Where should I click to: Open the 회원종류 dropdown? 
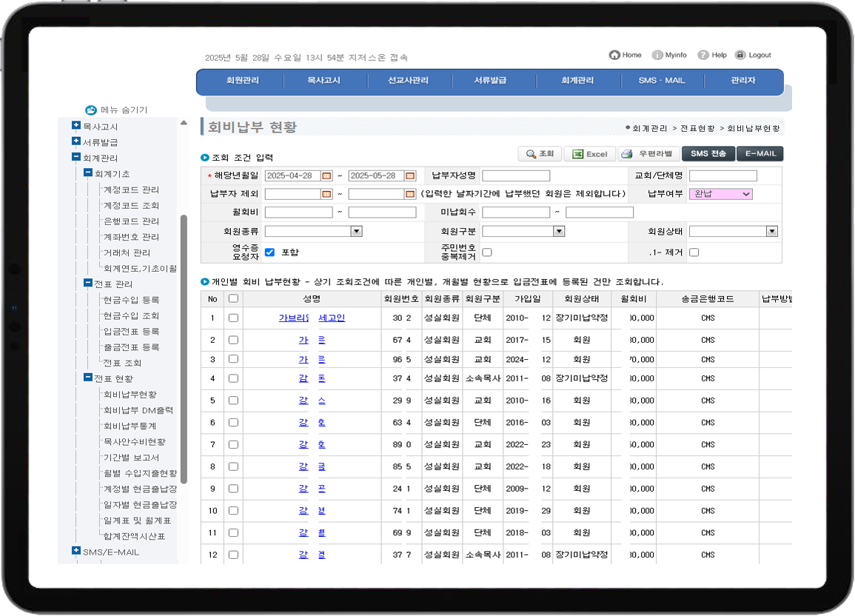point(313,232)
